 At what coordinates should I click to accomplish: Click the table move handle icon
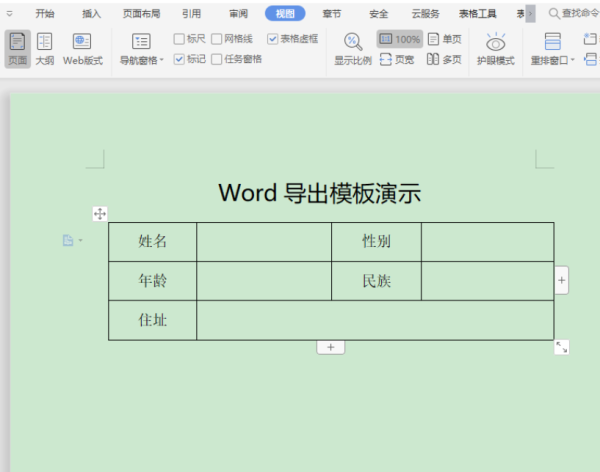point(100,214)
